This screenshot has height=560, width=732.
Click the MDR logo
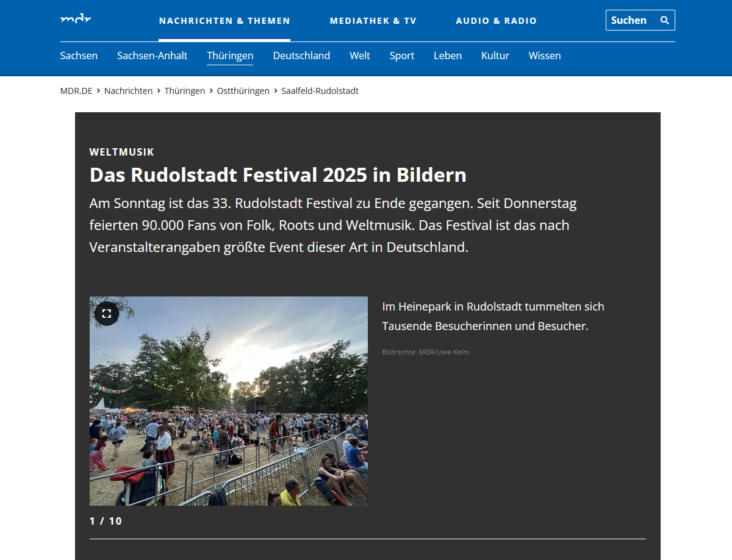click(x=76, y=20)
